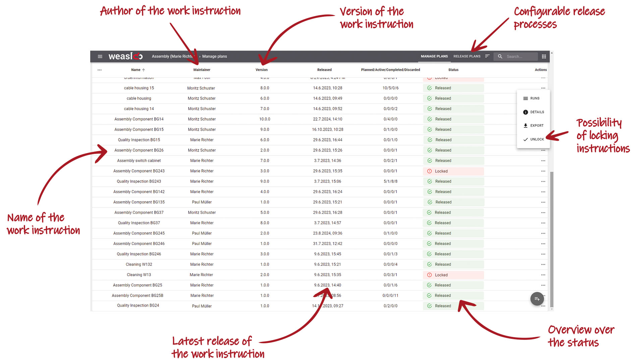Open the hamburger navigation menu

point(100,56)
